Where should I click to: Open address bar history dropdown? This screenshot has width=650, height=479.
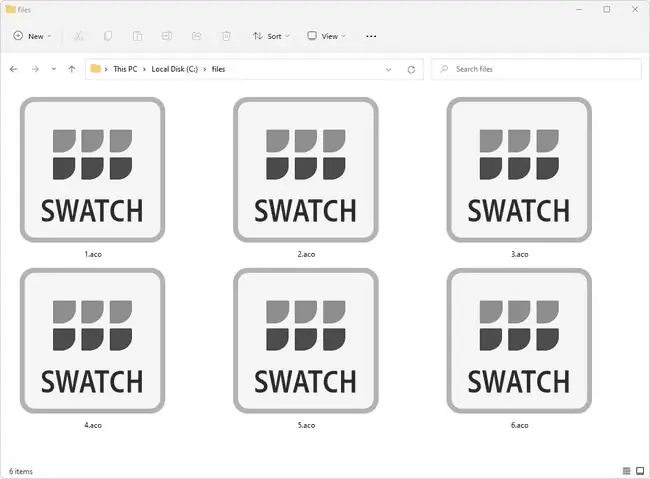point(388,70)
